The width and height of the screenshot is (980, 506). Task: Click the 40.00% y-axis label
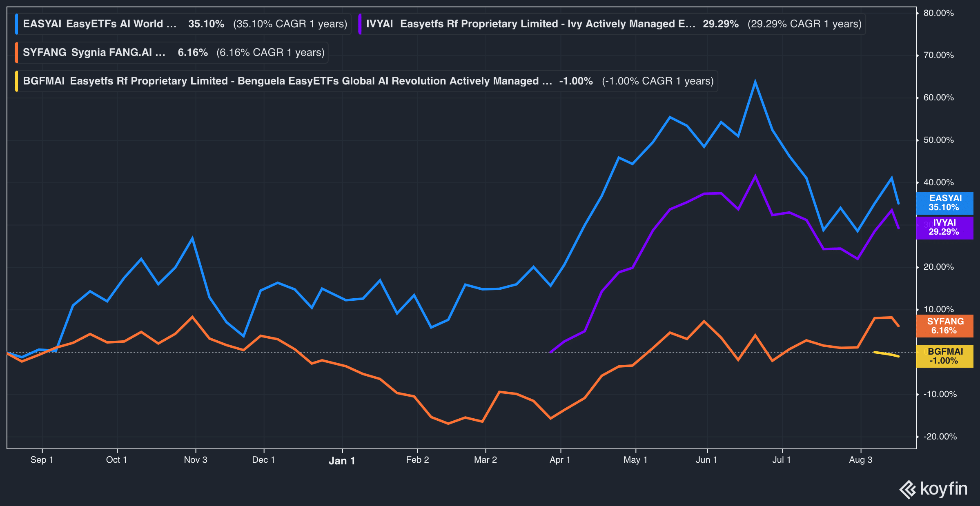pos(939,182)
